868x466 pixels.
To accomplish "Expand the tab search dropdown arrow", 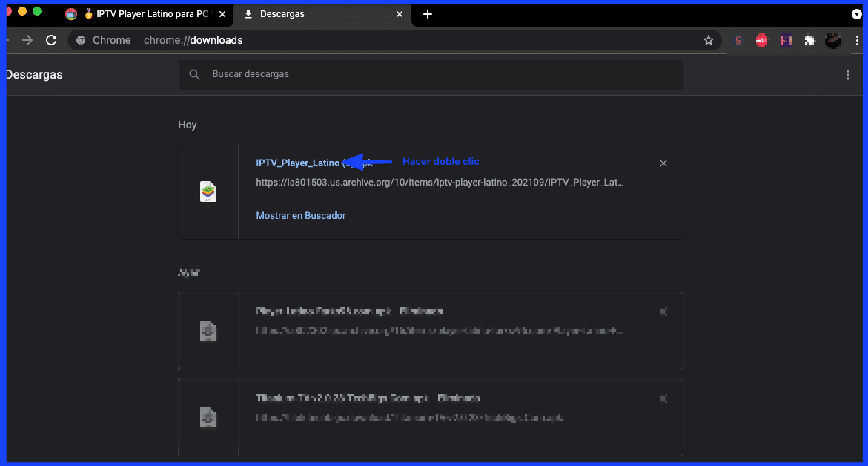I will (857, 14).
